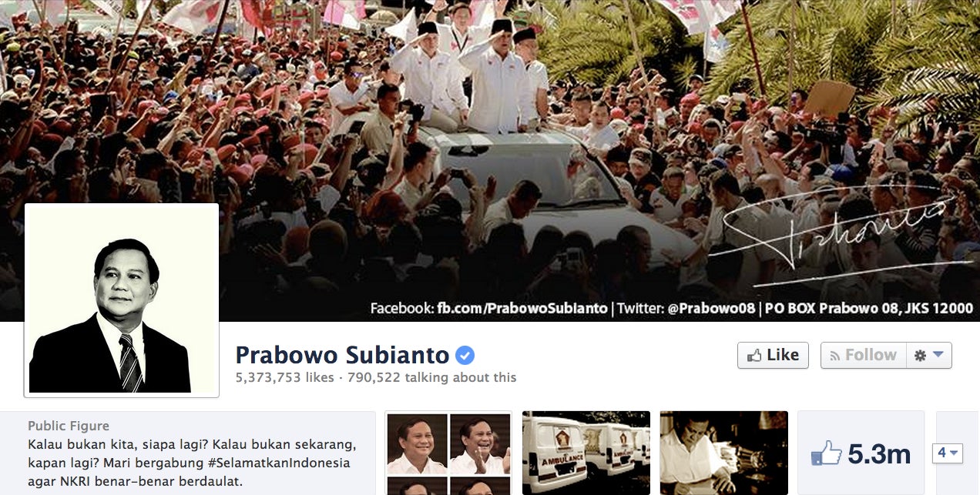Click the big thumbs-up icon beside 5.3m

826,453
